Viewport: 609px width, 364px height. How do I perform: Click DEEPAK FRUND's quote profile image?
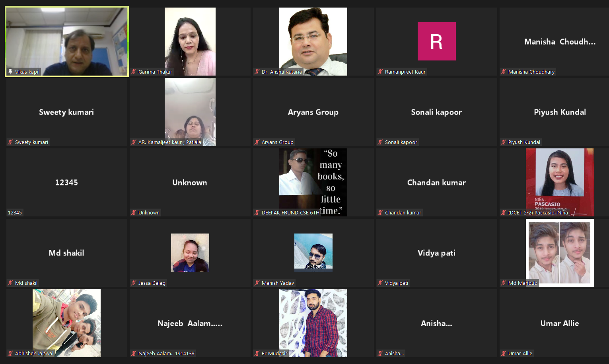click(313, 182)
